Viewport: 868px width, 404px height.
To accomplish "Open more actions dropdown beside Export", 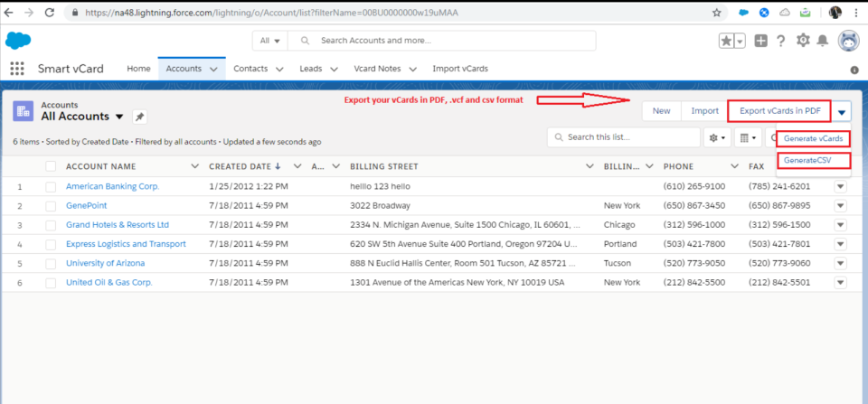I will 842,112.
